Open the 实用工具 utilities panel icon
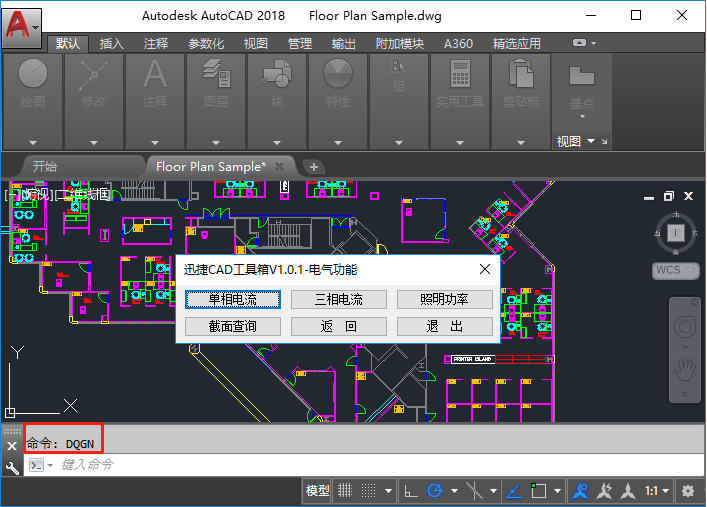This screenshot has width=707, height=507. coord(460,74)
